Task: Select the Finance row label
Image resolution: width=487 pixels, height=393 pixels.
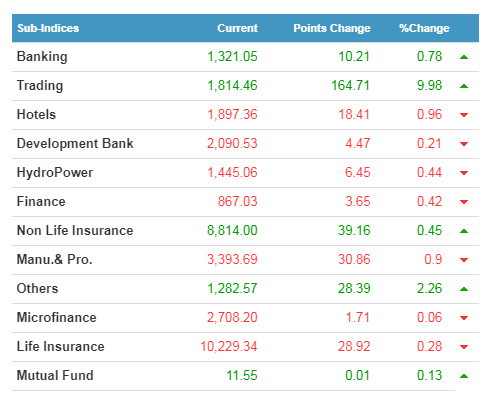Action: pos(41,201)
